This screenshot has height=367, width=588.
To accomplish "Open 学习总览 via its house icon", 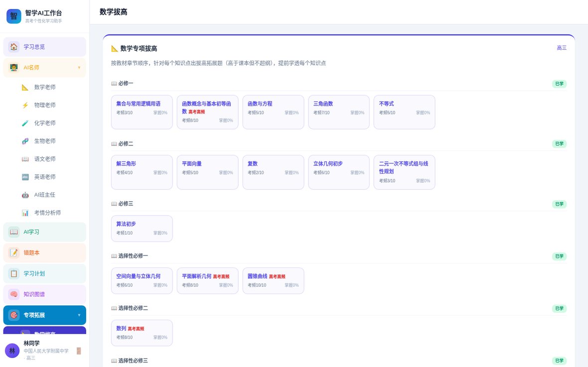I will click(x=14, y=46).
